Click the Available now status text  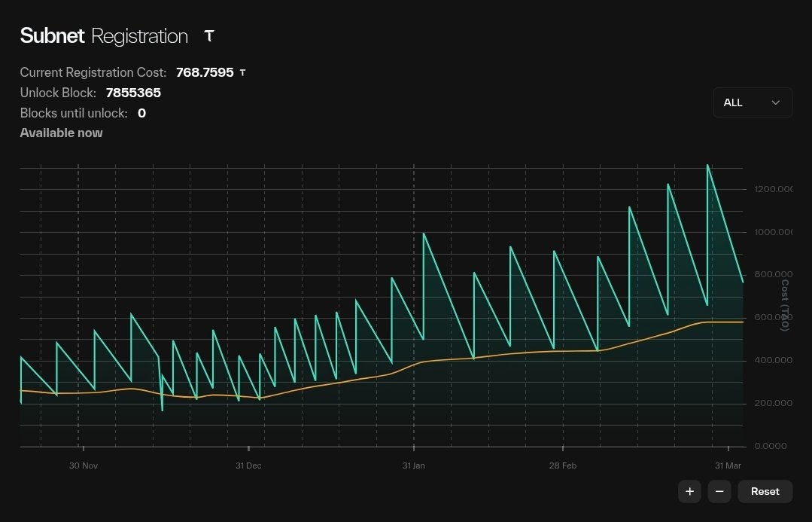point(61,133)
